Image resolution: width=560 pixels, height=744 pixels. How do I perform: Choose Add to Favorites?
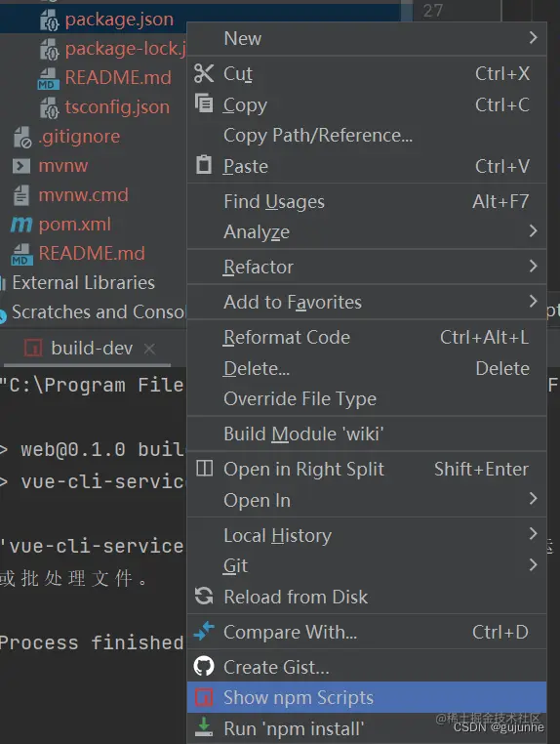(x=367, y=302)
